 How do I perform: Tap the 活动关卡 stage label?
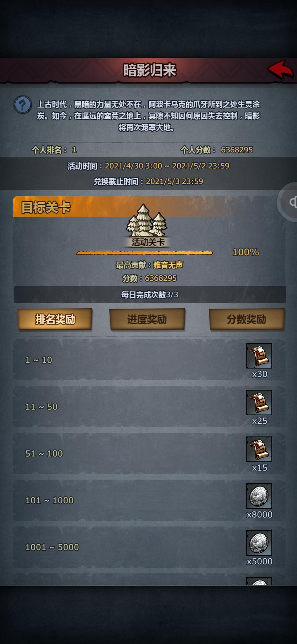tap(148, 242)
